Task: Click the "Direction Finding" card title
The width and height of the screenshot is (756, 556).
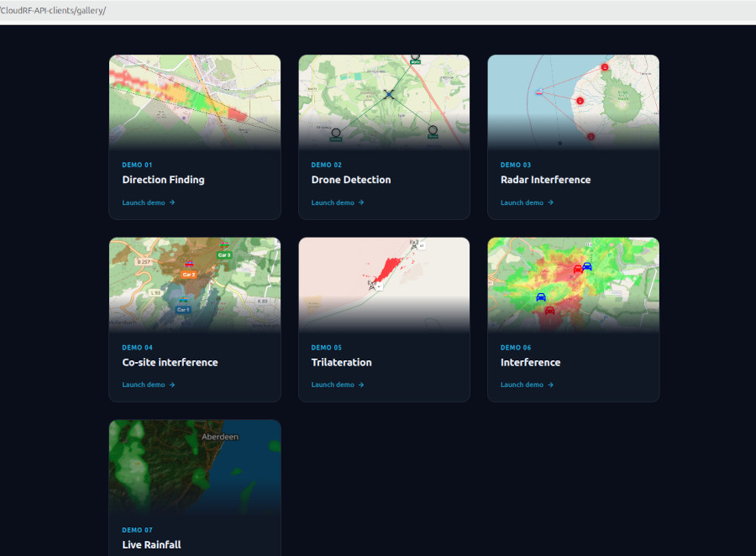Action: click(x=164, y=180)
